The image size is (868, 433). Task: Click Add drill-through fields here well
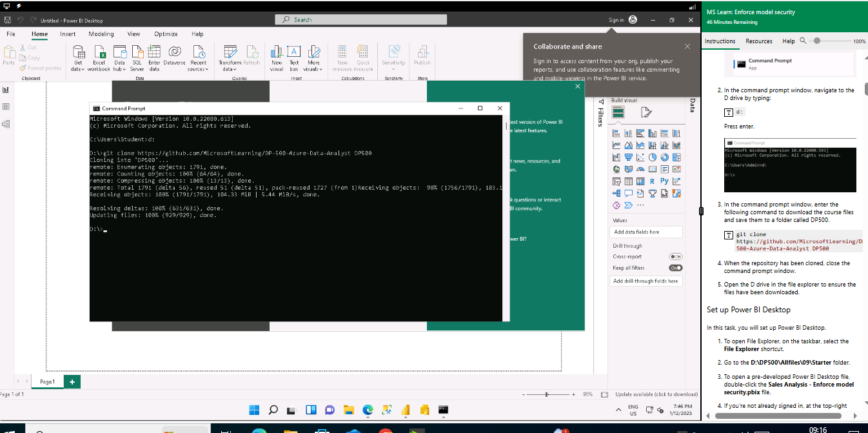point(646,281)
